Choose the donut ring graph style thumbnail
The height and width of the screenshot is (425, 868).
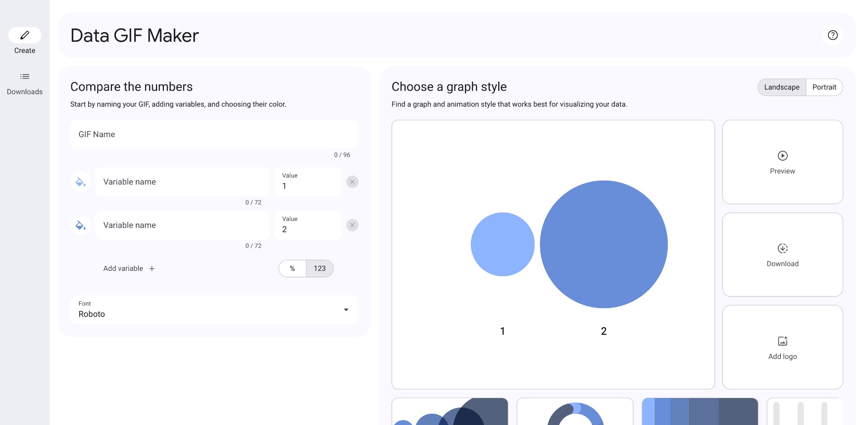(575, 411)
